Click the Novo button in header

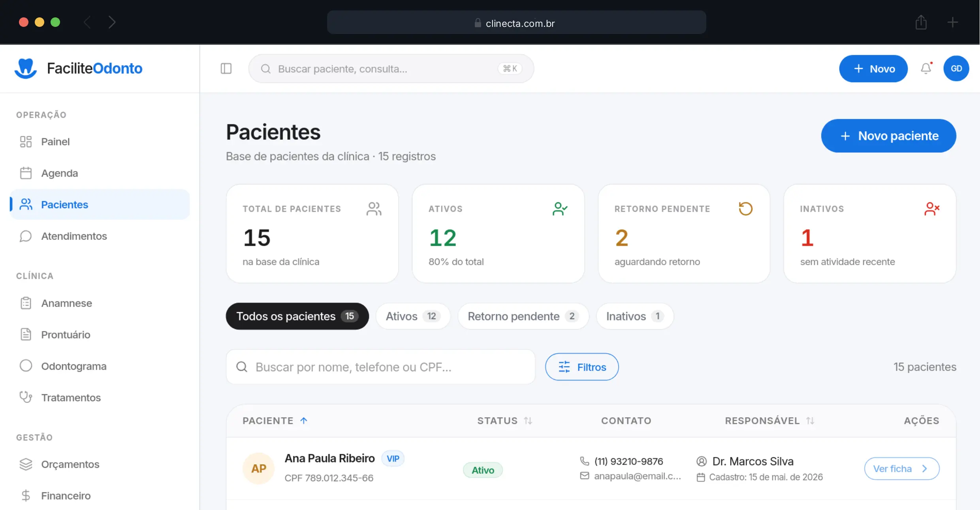point(873,69)
